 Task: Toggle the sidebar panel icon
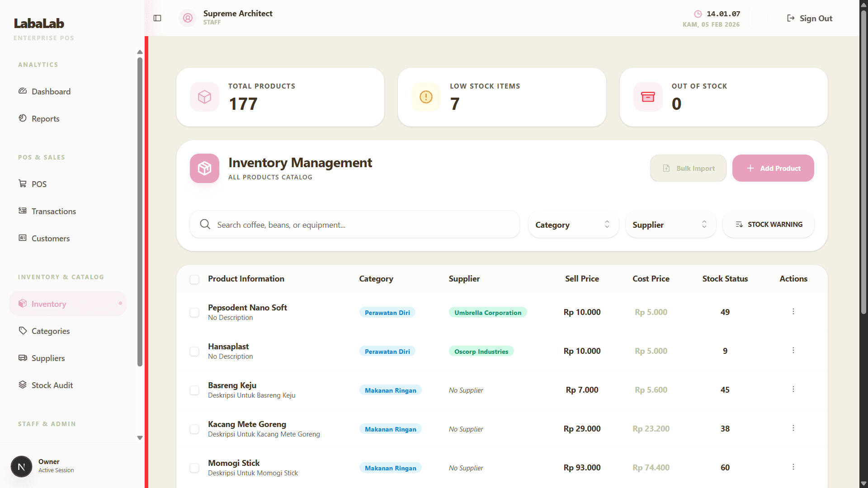157,18
